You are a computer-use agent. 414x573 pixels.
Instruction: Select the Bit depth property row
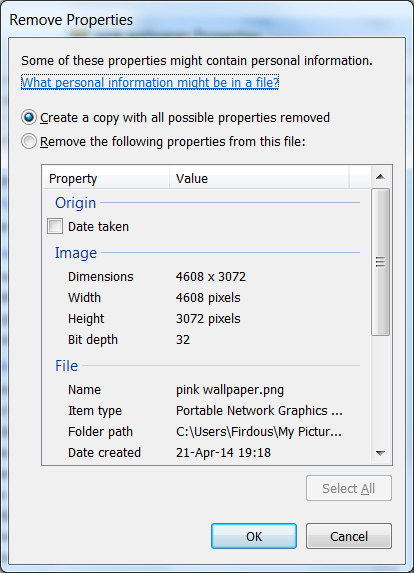pos(206,339)
